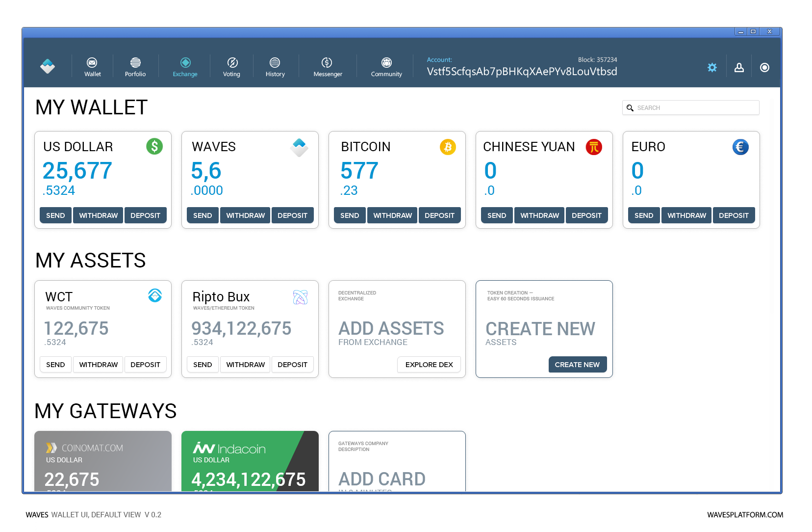Withdraw Ripto Bux tokens
This screenshot has width=812, height=532.
245,365
